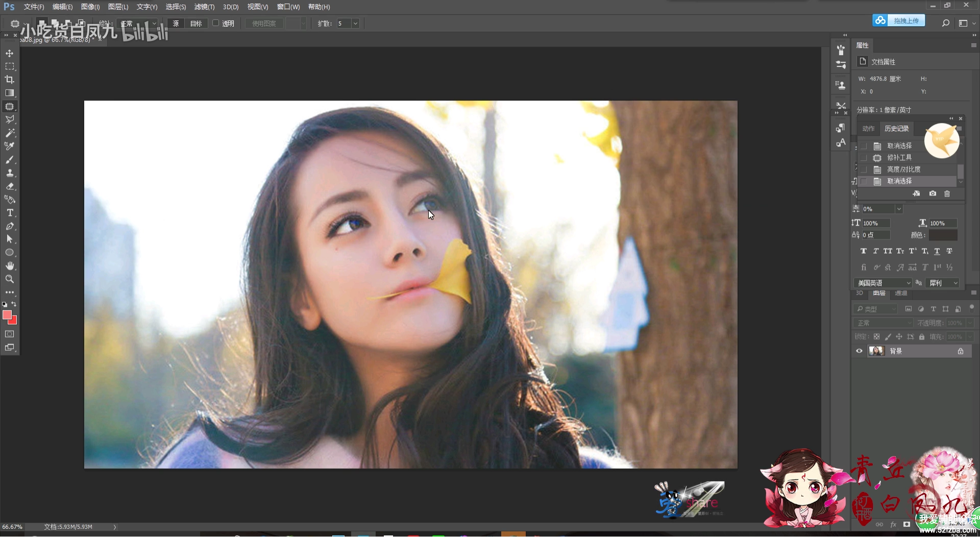Select the Gradient tool

coord(10,93)
